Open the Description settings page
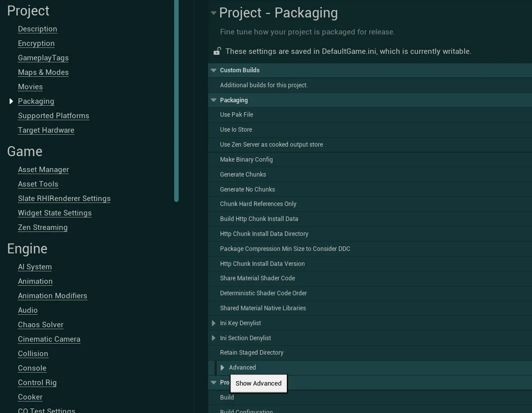The height and width of the screenshot is (413, 532). (x=37, y=29)
